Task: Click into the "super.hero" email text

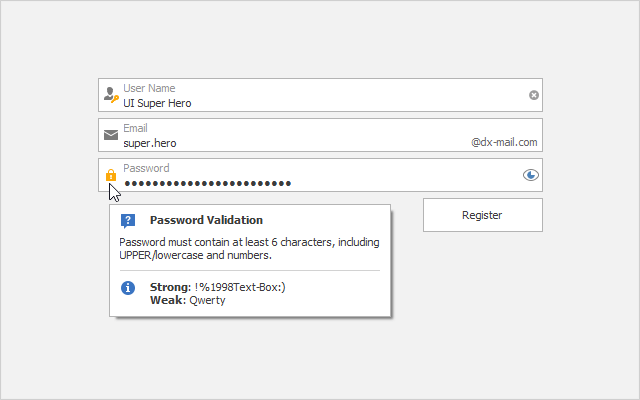Action: (x=150, y=142)
